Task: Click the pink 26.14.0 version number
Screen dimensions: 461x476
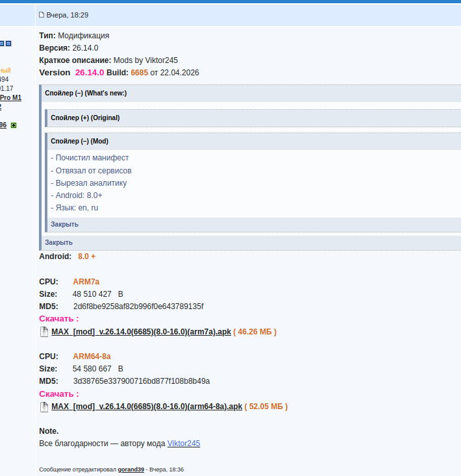Action: pos(90,73)
